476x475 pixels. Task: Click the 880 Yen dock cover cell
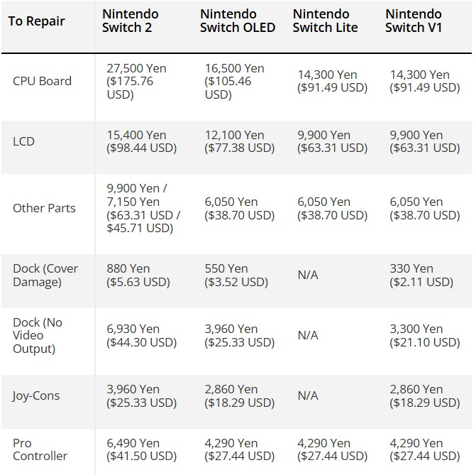(138, 275)
